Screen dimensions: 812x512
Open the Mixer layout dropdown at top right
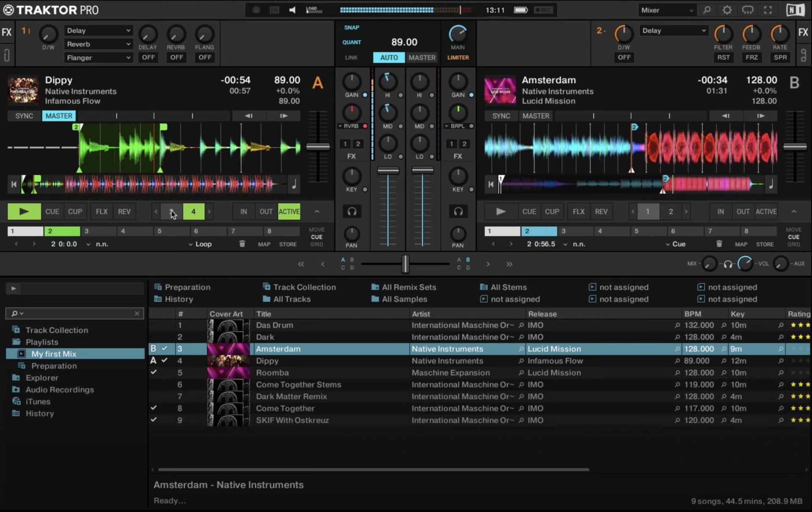[667, 9]
